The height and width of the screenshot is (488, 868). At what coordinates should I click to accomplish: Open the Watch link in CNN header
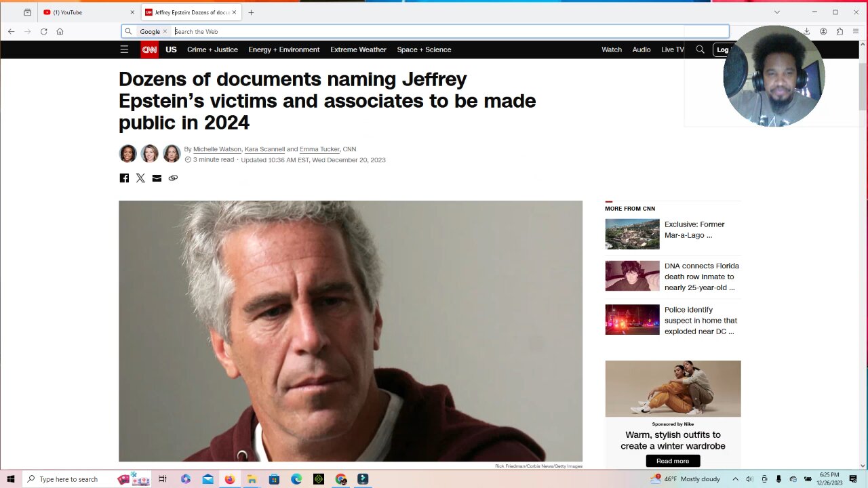(x=612, y=49)
